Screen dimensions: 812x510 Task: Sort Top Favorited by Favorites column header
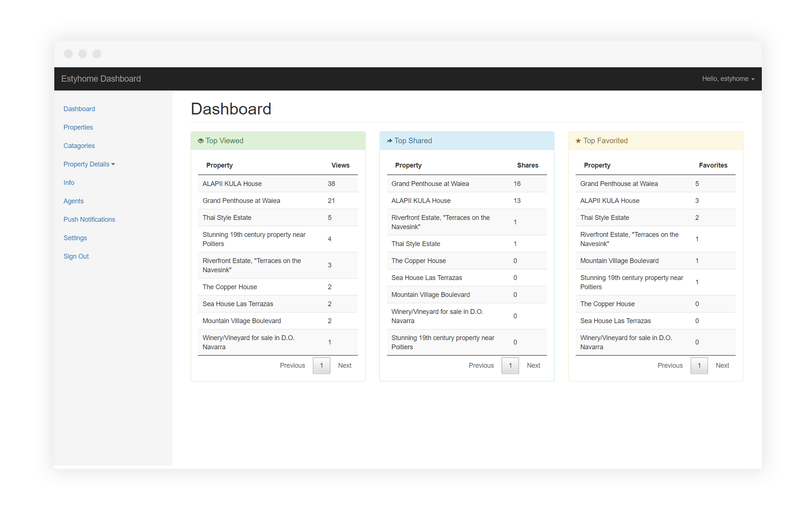(713, 165)
